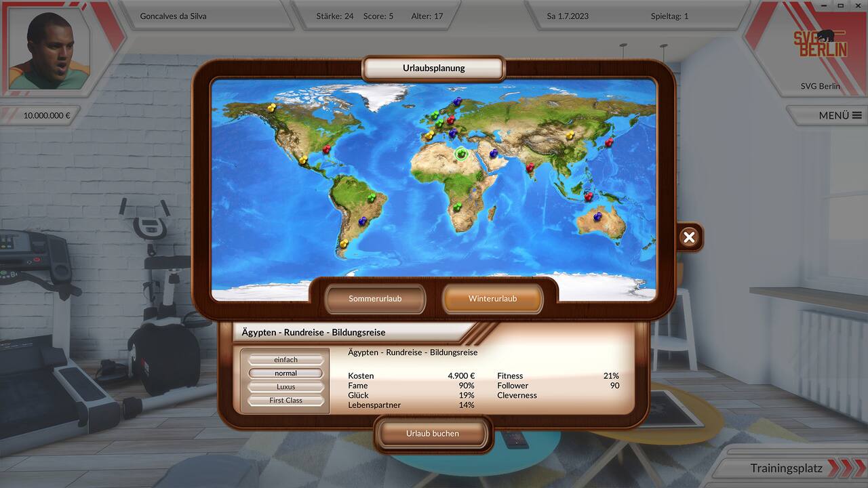Image resolution: width=868 pixels, height=488 pixels.
Task: Select the green pin on Great Britain
Action: (x=435, y=115)
